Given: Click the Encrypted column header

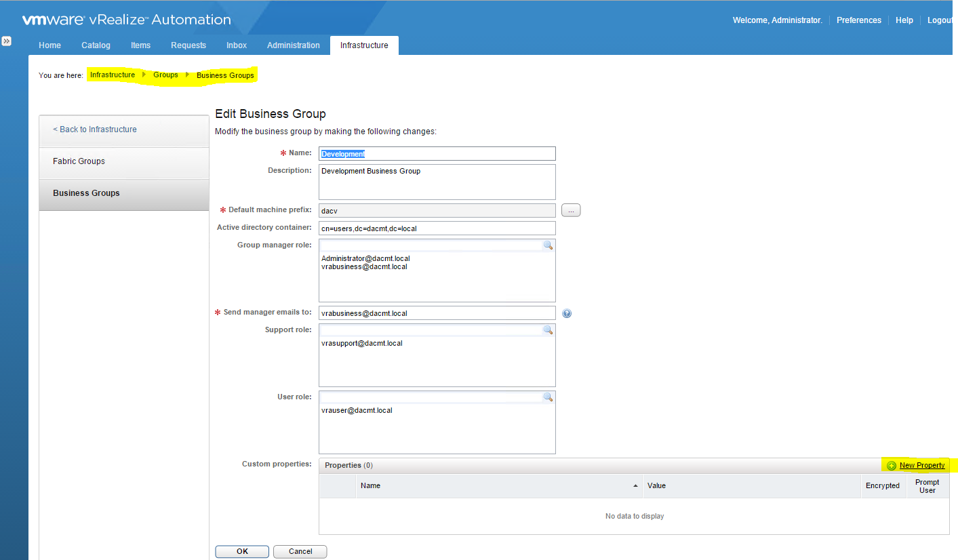Looking at the screenshot, I should pyautogui.click(x=883, y=486).
